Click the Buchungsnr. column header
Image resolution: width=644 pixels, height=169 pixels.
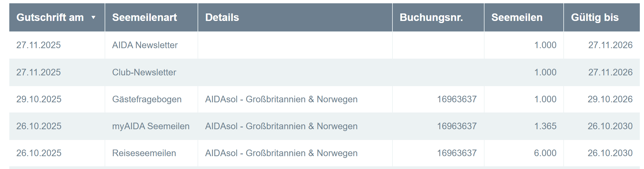[431, 18]
